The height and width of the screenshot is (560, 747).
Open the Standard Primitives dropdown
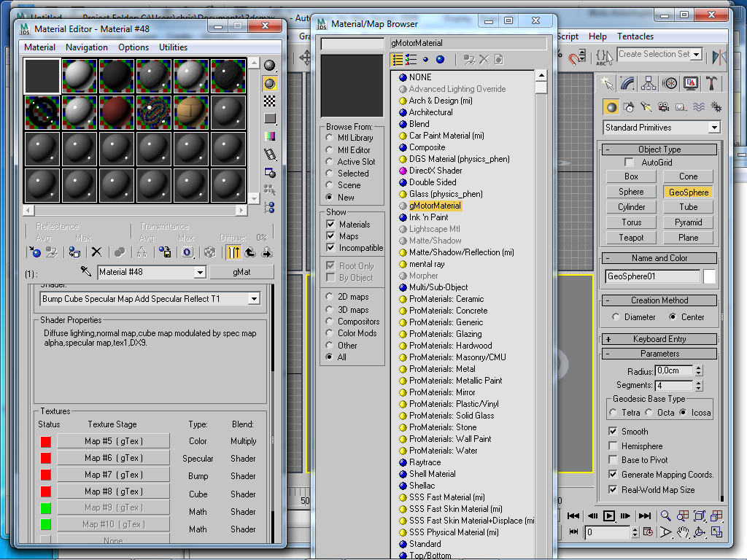click(x=714, y=128)
